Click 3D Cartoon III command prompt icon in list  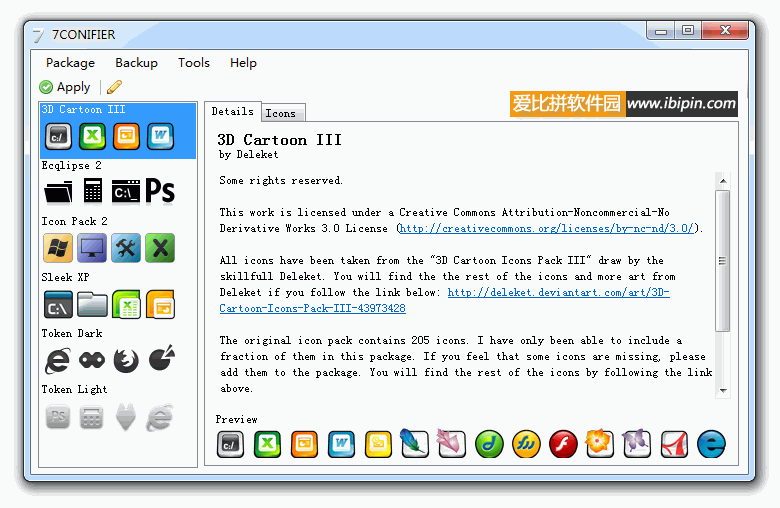coord(58,136)
